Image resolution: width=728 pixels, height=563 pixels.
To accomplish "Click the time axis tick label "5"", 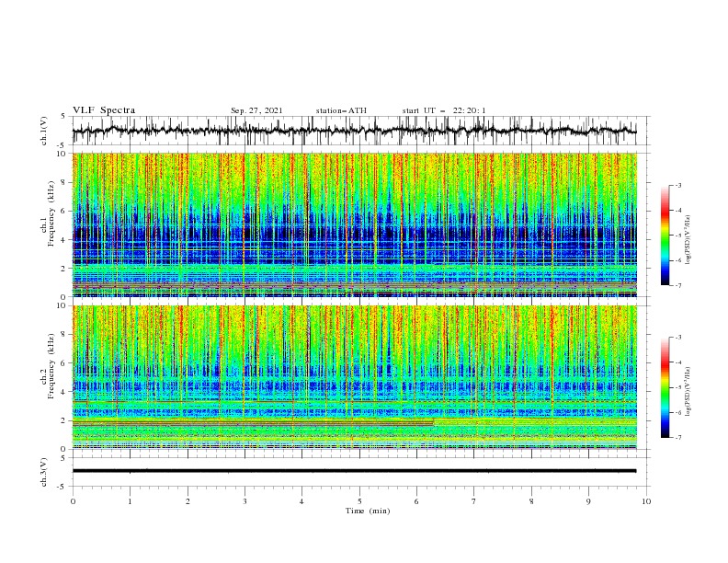I will (359, 501).
